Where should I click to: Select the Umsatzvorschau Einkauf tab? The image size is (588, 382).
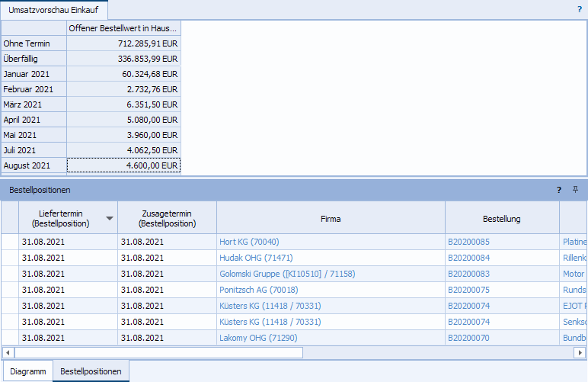pos(53,10)
